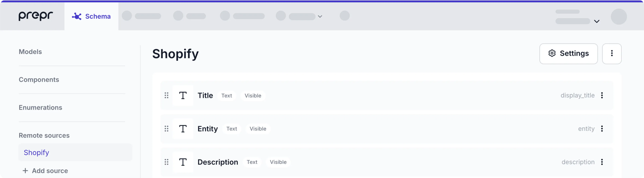
Task: Click the Visible badge on Description field
Action: point(278,162)
